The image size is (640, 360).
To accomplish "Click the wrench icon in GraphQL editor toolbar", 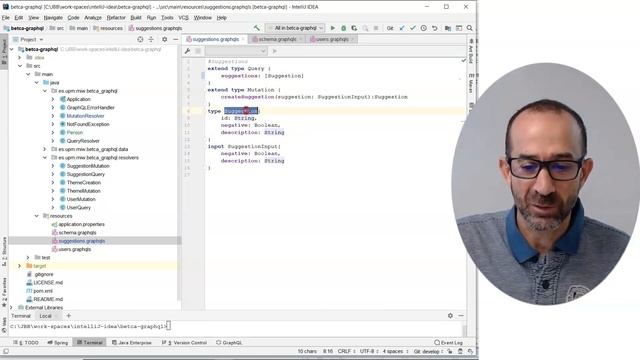I will pos(187,51).
